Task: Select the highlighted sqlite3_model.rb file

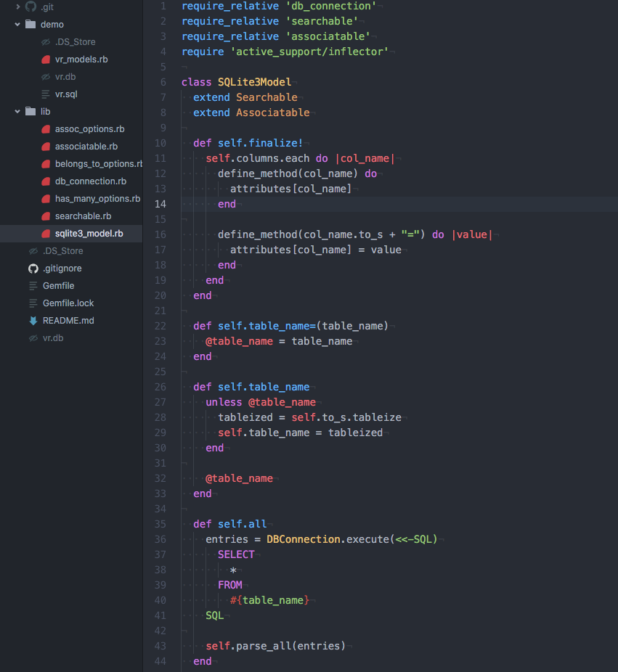Action: point(89,234)
